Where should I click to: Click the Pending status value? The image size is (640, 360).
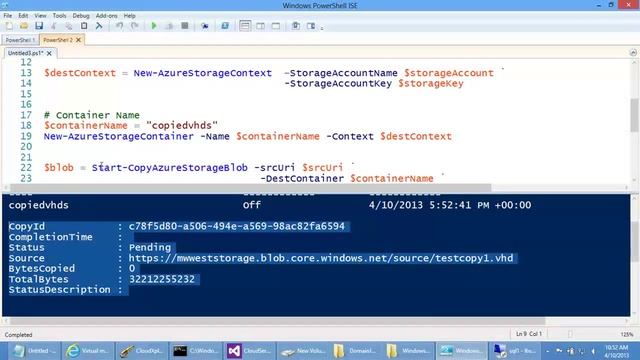point(150,248)
